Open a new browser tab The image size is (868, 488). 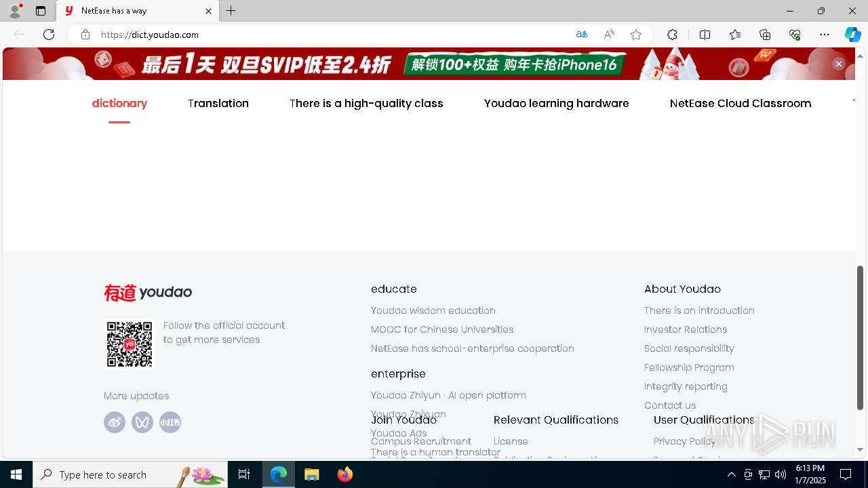point(231,11)
